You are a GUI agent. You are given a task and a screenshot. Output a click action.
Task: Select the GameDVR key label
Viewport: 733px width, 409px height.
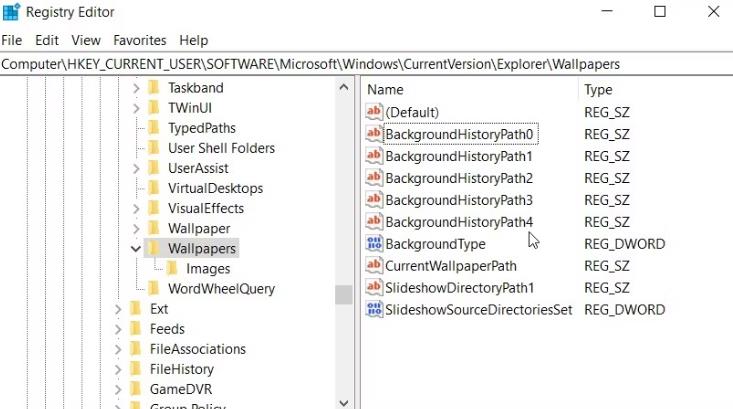[x=181, y=389]
